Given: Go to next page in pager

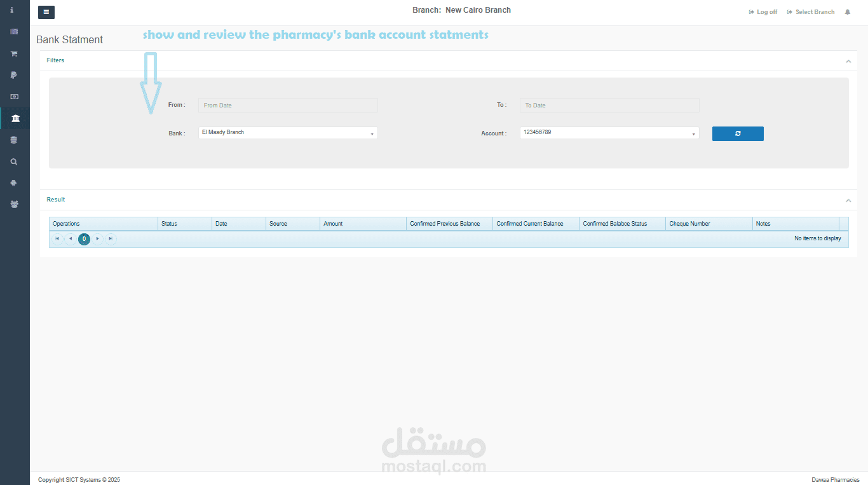Looking at the screenshot, I should [98, 239].
